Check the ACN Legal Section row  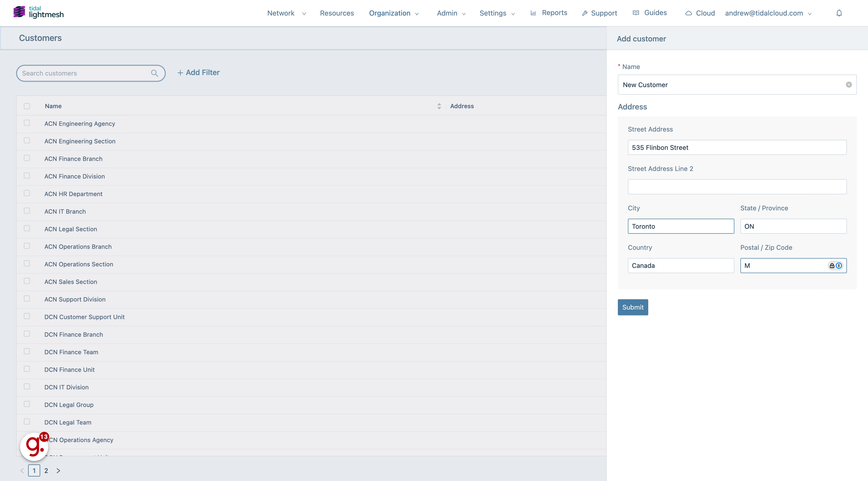click(x=27, y=228)
